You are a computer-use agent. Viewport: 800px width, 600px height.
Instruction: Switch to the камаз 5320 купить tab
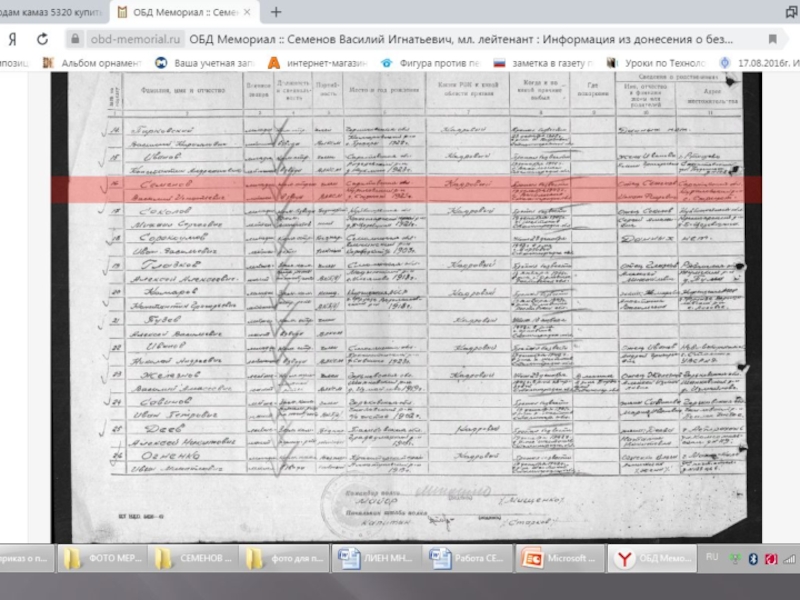click(53, 12)
